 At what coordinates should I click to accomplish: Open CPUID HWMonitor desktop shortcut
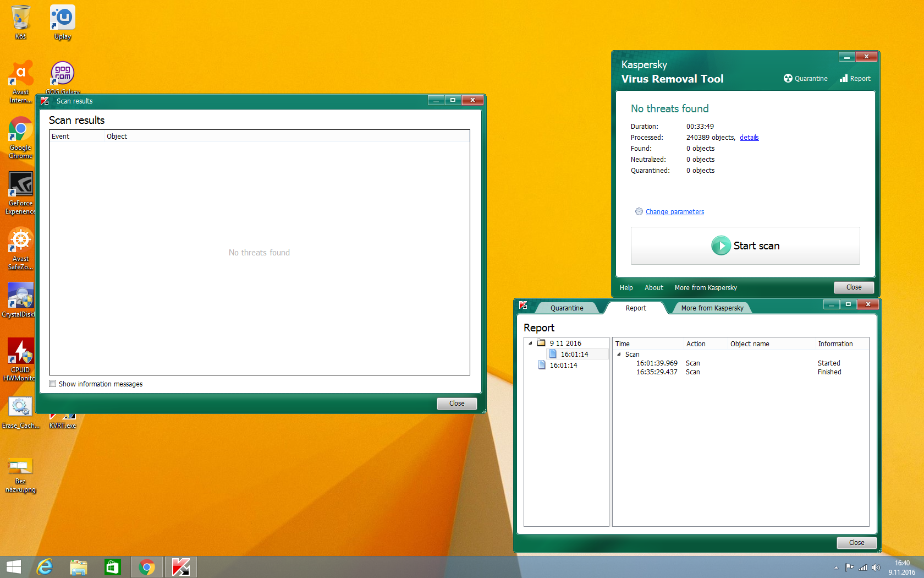coord(20,360)
